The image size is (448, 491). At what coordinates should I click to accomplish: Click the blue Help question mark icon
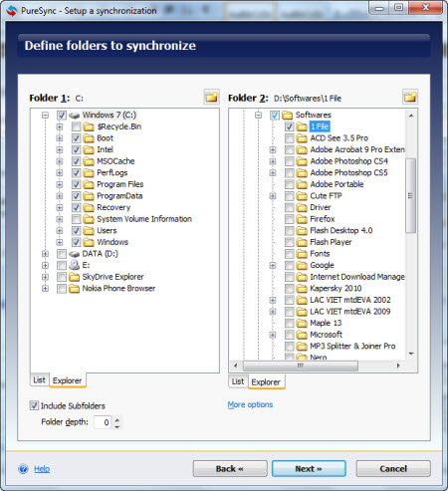(x=23, y=469)
